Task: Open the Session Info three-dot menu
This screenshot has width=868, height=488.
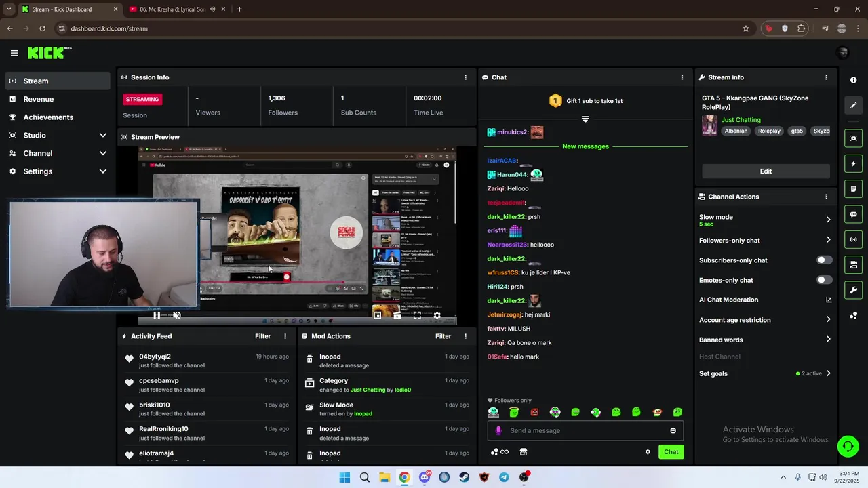Action: (x=465, y=77)
